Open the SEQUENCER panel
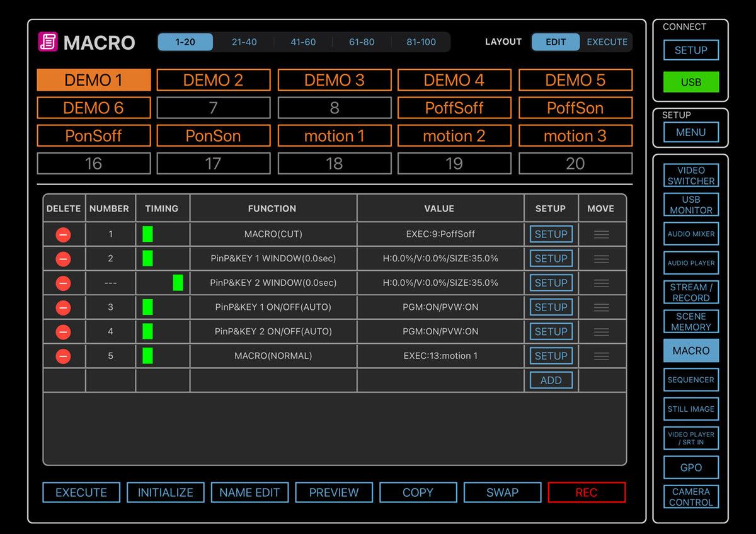 tap(690, 380)
